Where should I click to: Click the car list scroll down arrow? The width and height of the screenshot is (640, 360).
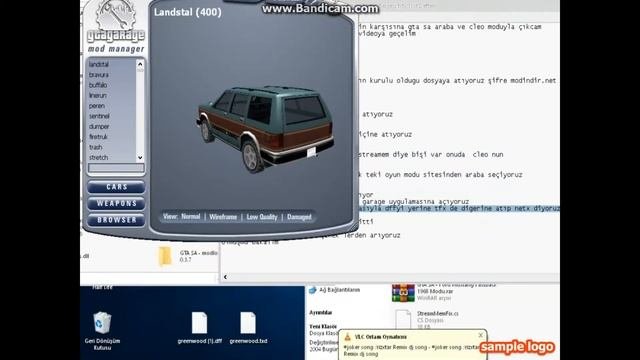(140, 158)
